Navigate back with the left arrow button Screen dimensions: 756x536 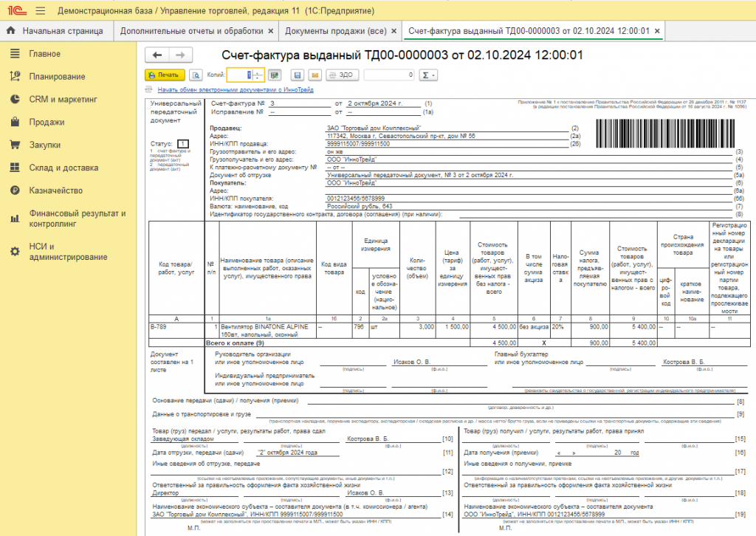point(157,55)
